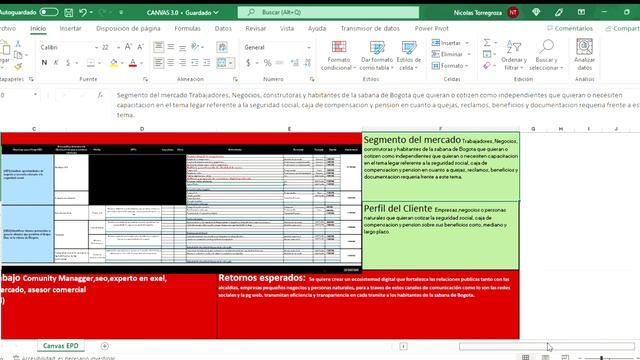Apply the yellow fill color bucket
Screen dimensions: 640x360
[x=113, y=63]
